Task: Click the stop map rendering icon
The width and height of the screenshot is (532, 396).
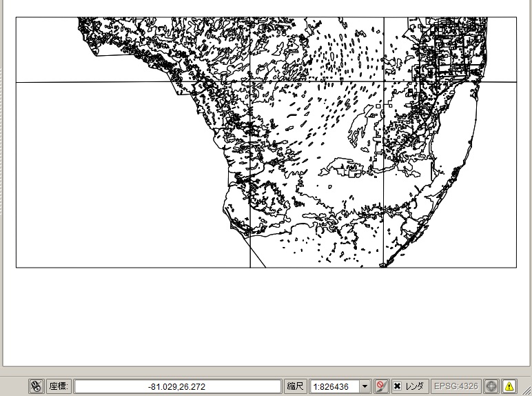Action: pos(382,386)
